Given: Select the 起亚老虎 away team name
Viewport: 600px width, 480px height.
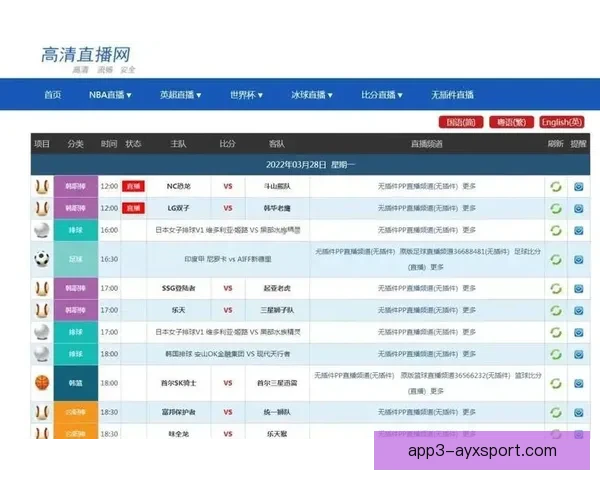Looking at the screenshot, I should (277, 288).
